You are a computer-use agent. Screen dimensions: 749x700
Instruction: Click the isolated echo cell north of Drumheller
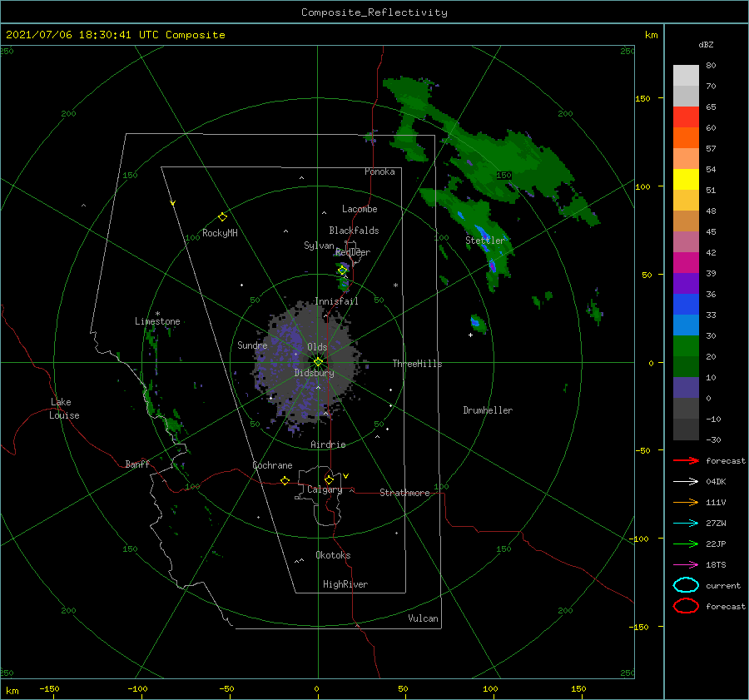click(x=478, y=324)
